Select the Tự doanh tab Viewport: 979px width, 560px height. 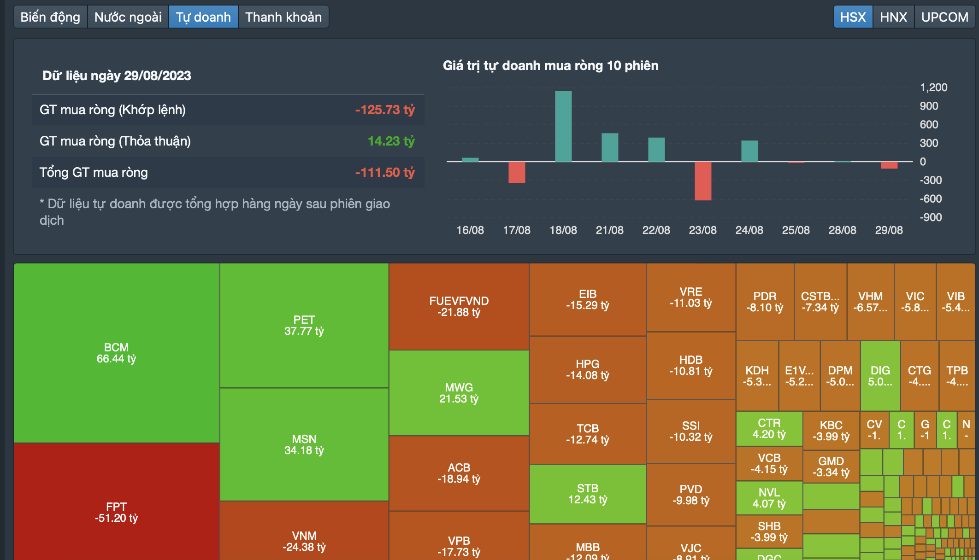pyautogui.click(x=203, y=17)
